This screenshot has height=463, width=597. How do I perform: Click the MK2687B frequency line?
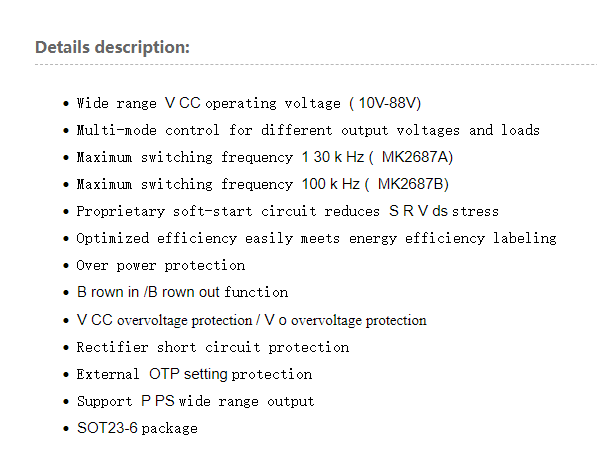[262, 184]
